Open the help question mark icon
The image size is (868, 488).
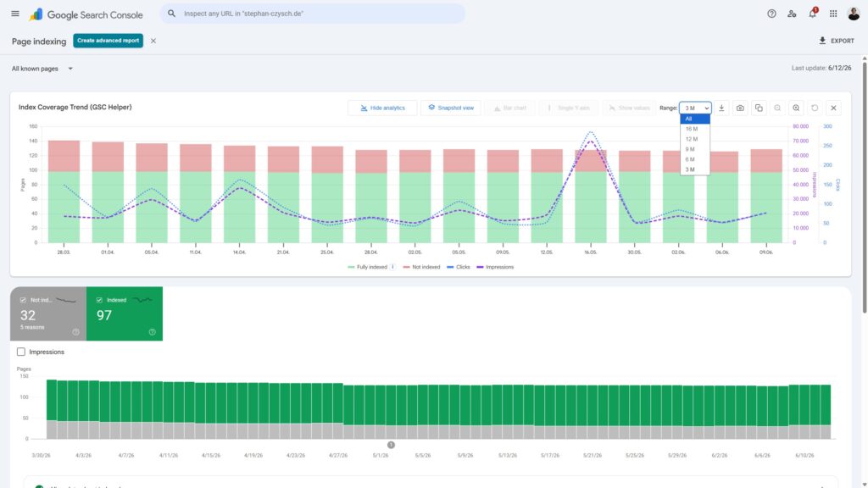[x=771, y=14]
